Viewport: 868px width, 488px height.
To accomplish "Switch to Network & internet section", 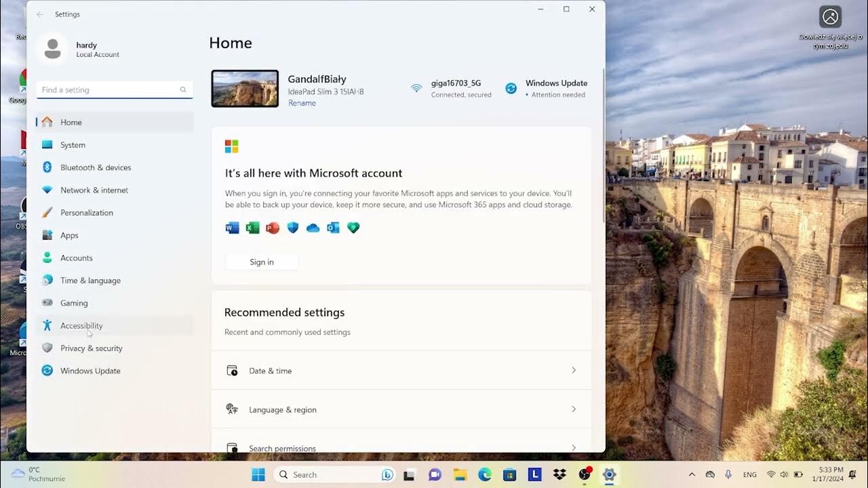I will click(94, 190).
